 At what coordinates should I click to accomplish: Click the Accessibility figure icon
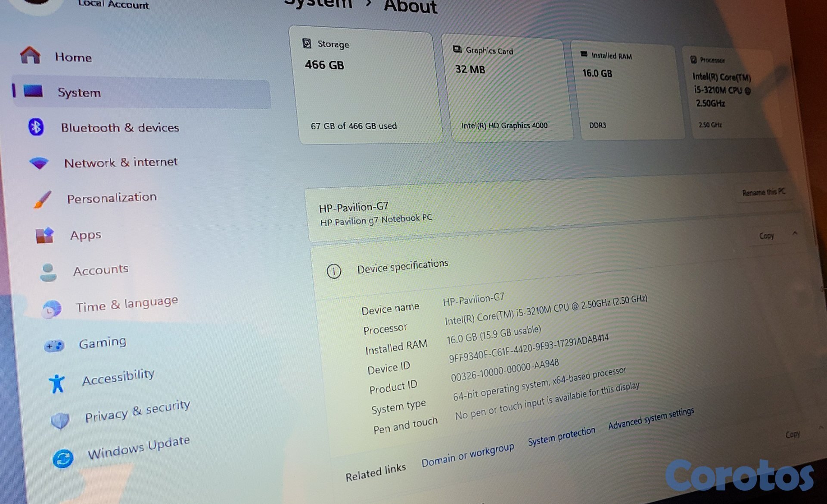click(57, 383)
